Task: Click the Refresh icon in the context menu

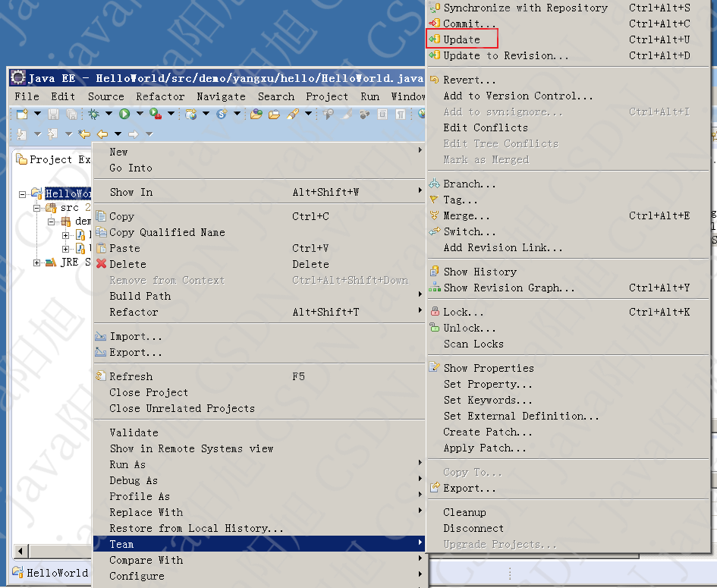Action: click(x=99, y=376)
